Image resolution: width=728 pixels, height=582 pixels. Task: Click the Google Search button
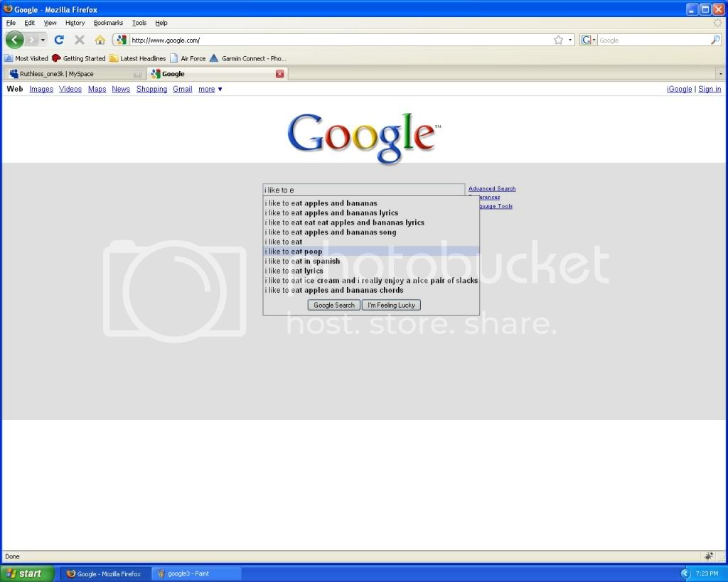point(334,305)
